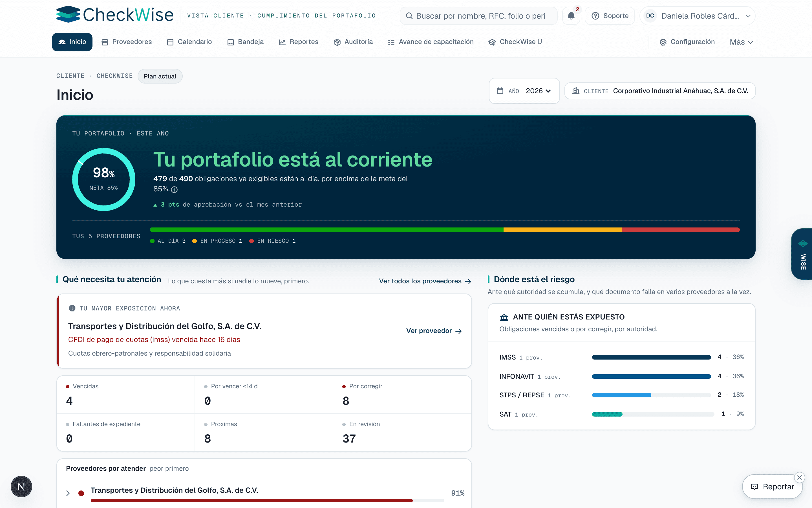
Task: Click the CheckWise logo
Action: [x=115, y=14]
